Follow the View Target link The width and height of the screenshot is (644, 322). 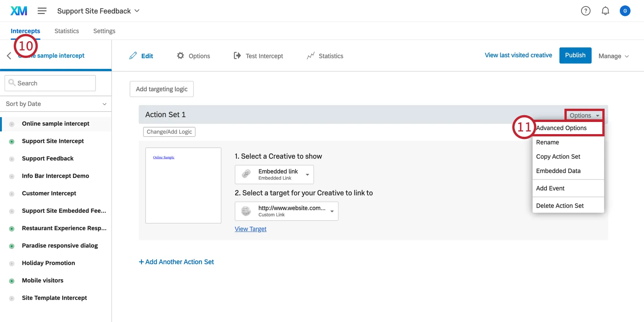[250, 229]
